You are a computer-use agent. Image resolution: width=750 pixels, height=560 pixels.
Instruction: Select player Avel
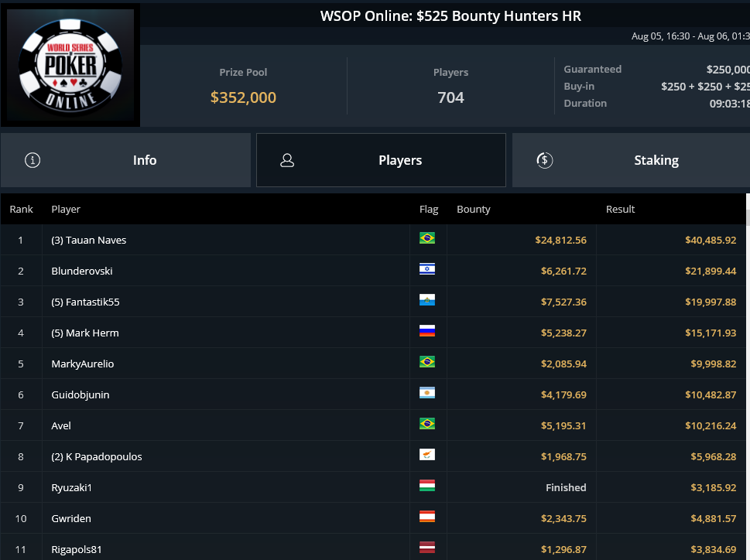tap(61, 425)
